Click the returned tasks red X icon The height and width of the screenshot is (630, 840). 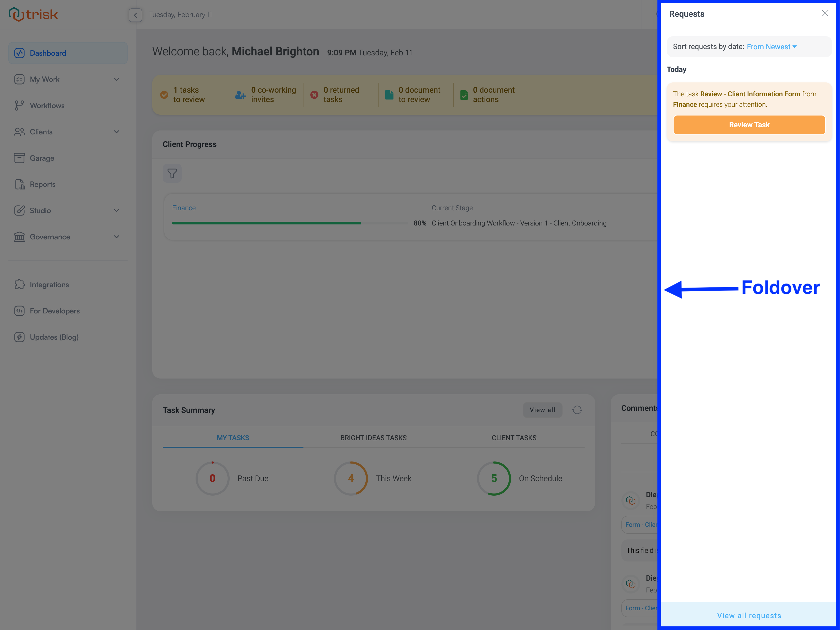tap(314, 94)
